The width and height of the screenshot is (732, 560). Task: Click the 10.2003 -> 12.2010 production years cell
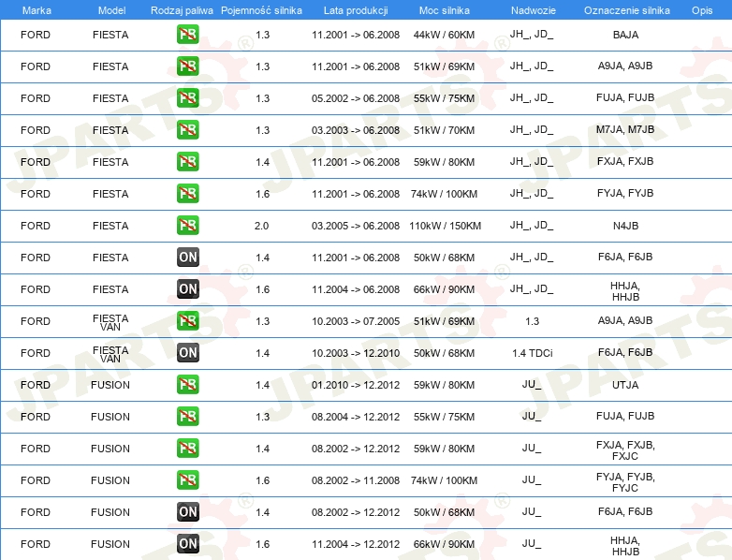pyautogui.click(x=356, y=353)
